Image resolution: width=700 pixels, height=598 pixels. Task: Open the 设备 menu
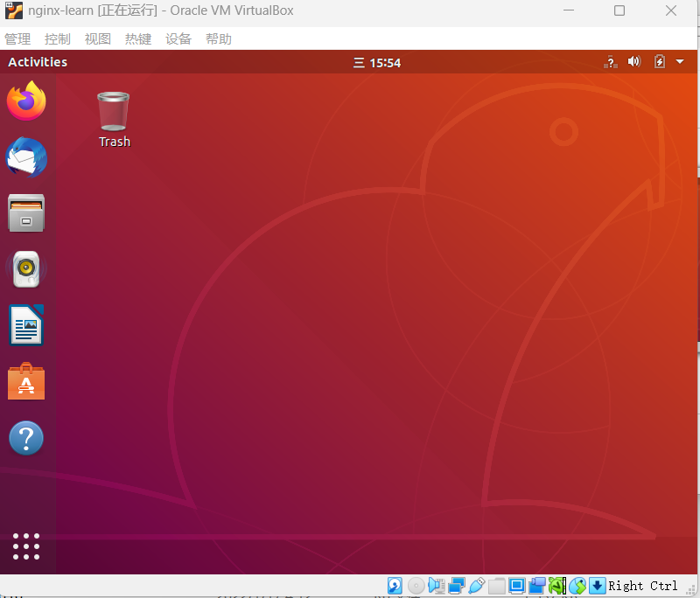pyautogui.click(x=178, y=39)
